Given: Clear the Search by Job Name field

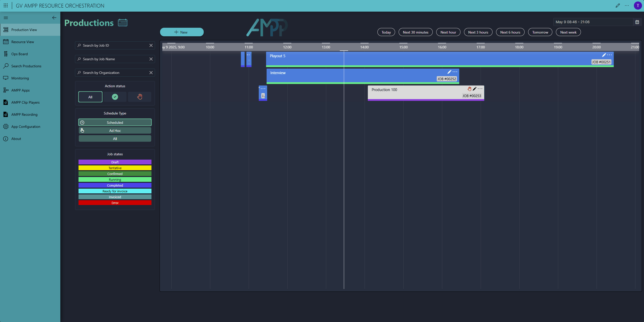Looking at the screenshot, I should (x=151, y=59).
